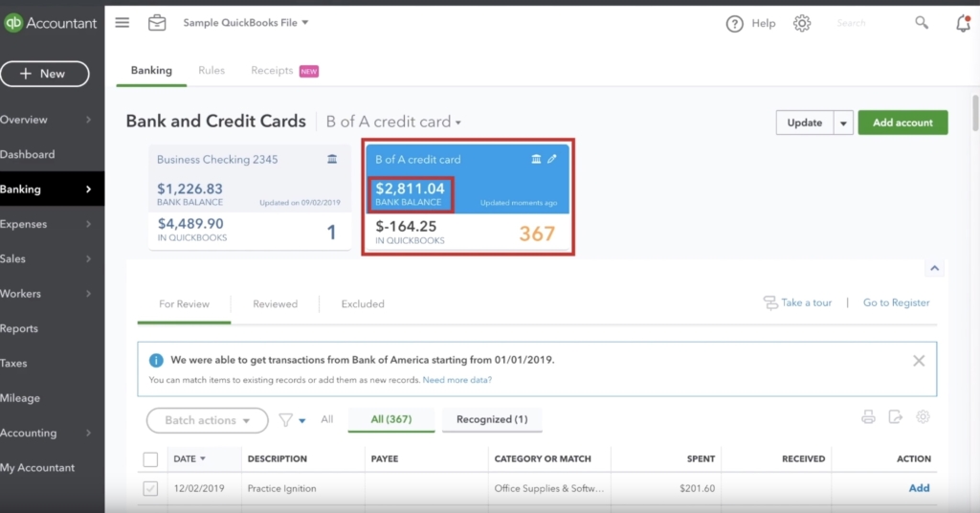Open the Excluded tab

363,304
